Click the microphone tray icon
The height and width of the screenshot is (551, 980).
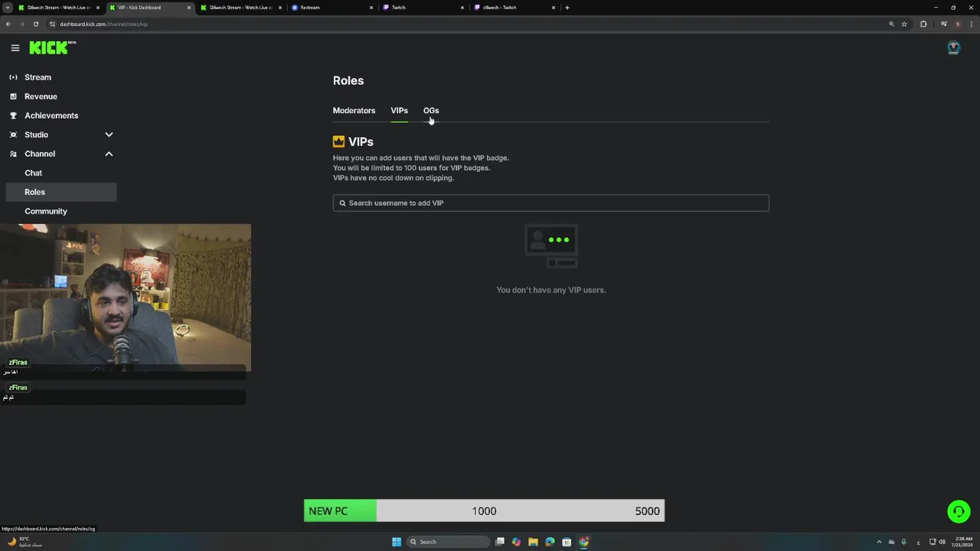point(903,542)
